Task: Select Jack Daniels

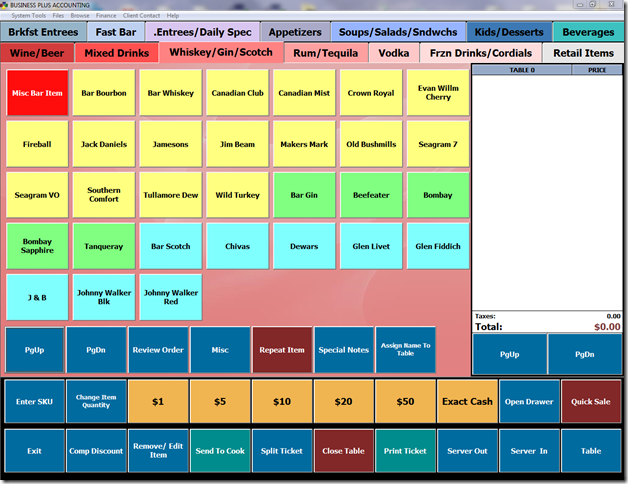Action: (x=104, y=144)
